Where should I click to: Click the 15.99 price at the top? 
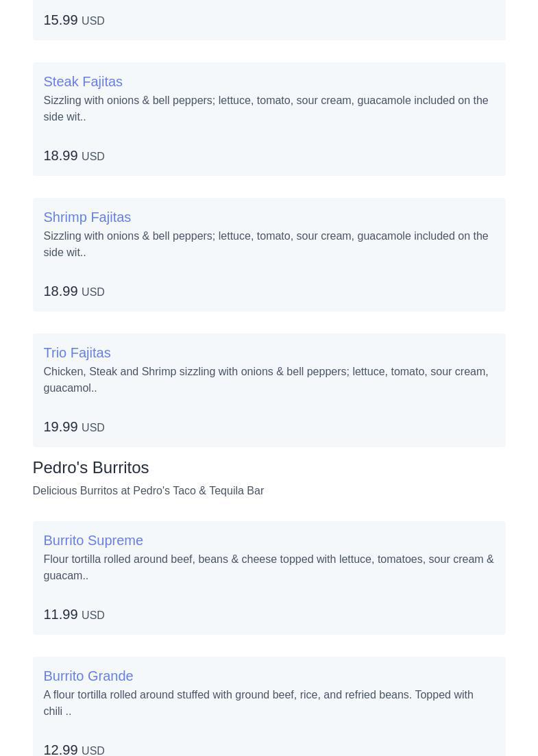point(60,20)
